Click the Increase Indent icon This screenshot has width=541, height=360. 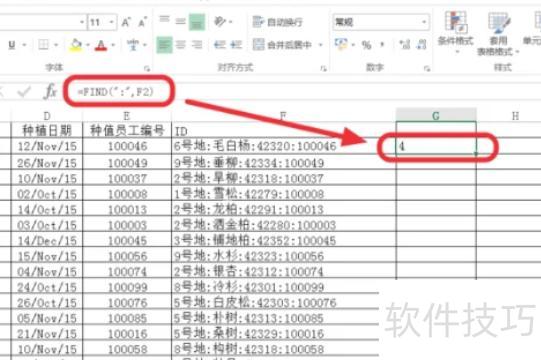pyautogui.click(x=236, y=45)
